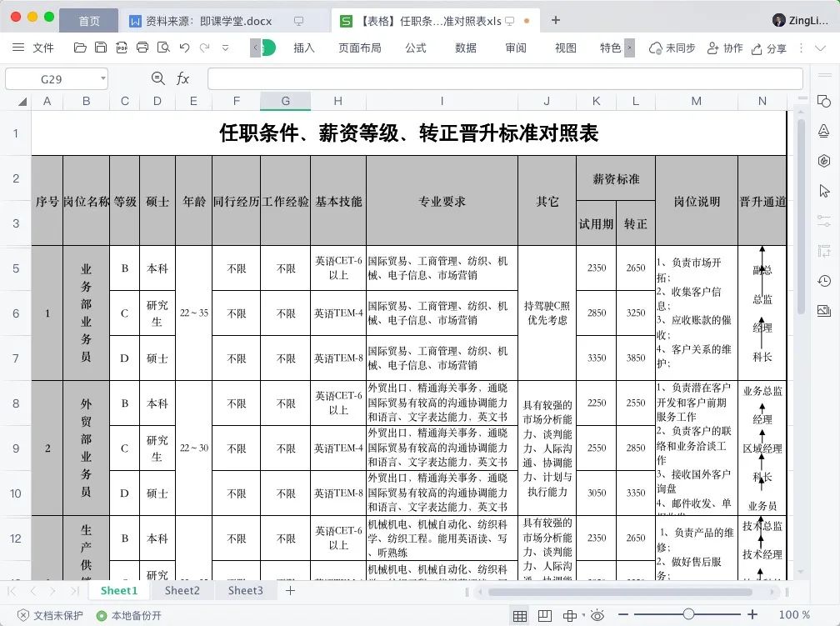The width and height of the screenshot is (840, 626).
Task: Click the save icon in toolbar
Action: coord(101,48)
